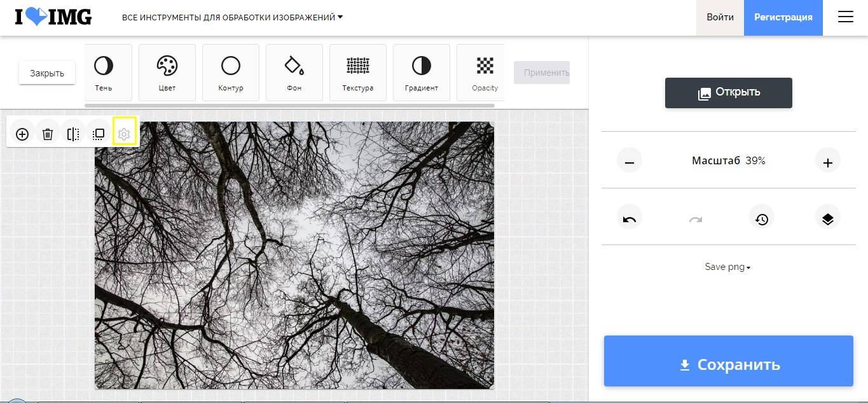Open the all image tools dropdown menu
The image size is (868, 403).
pyautogui.click(x=232, y=18)
